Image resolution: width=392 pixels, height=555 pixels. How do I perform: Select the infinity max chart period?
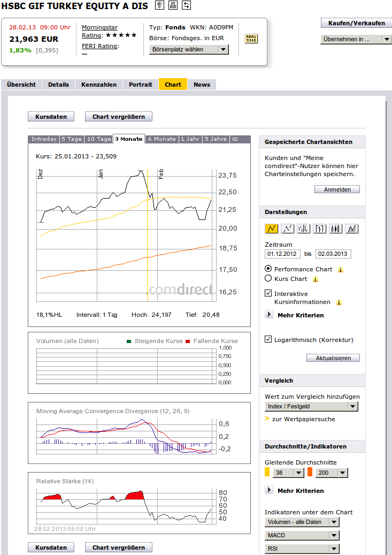point(235,139)
